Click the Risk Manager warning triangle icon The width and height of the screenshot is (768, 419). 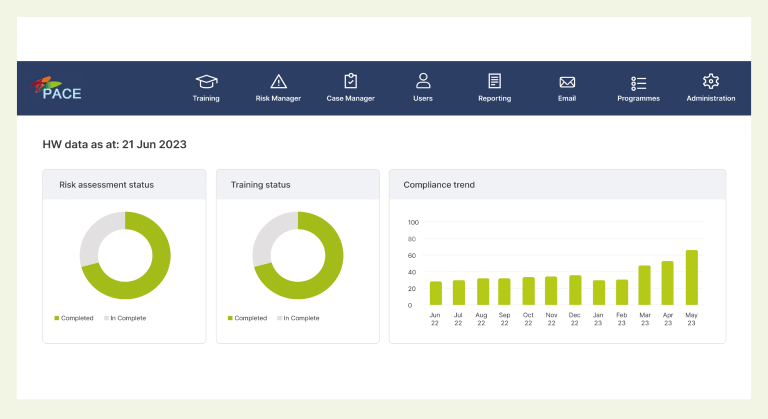pyautogui.click(x=278, y=81)
